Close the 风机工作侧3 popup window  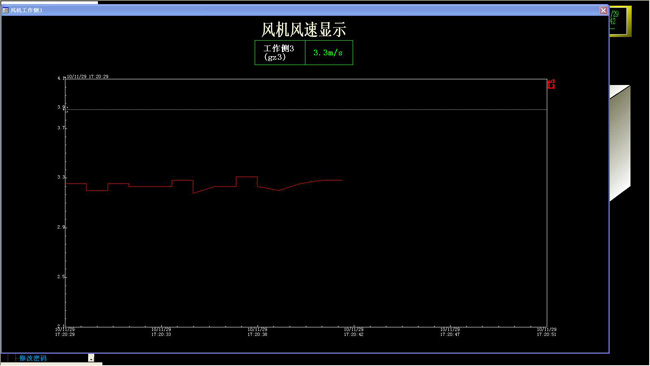tap(603, 10)
